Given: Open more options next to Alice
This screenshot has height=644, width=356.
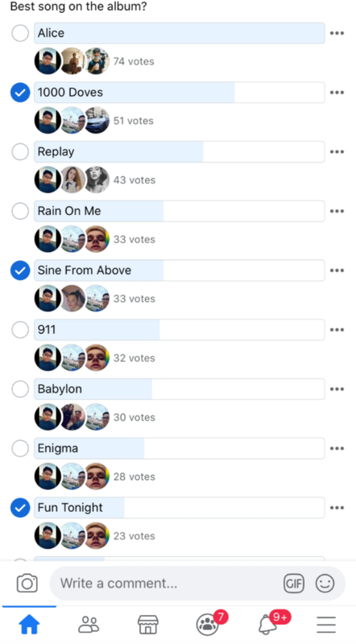Looking at the screenshot, I should coord(337,33).
